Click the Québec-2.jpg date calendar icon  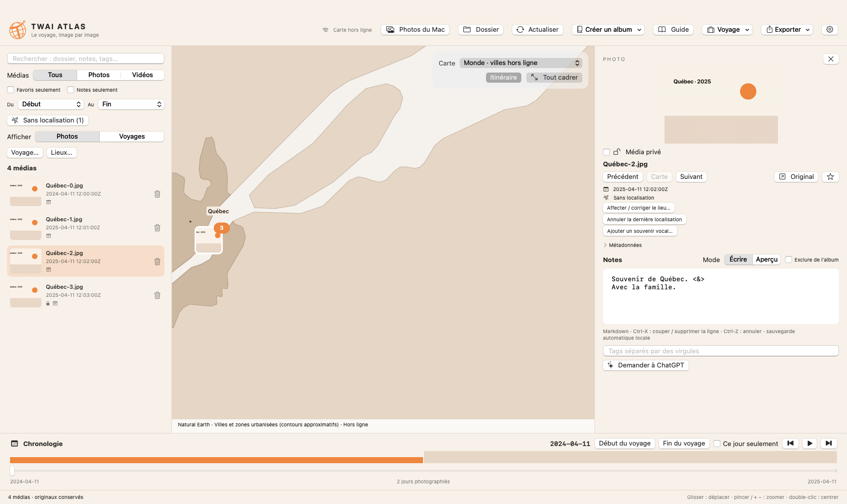(606, 190)
